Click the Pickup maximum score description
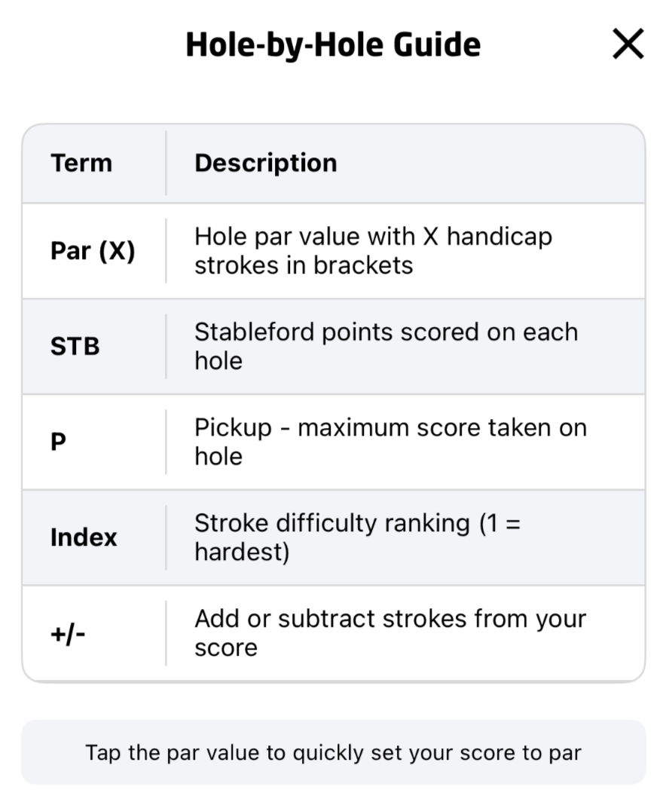 (x=390, y=442)
